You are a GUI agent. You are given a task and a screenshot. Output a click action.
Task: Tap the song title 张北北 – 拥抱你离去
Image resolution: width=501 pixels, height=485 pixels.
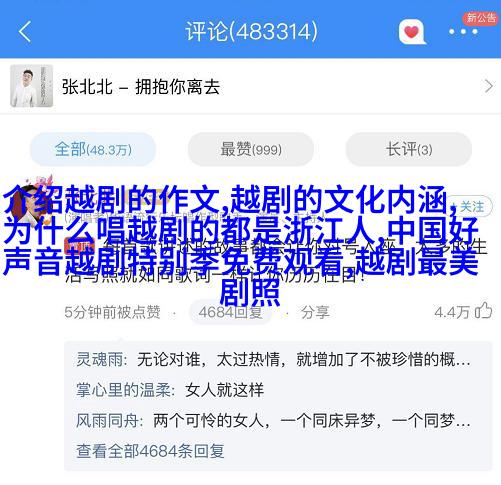[141, 87]
